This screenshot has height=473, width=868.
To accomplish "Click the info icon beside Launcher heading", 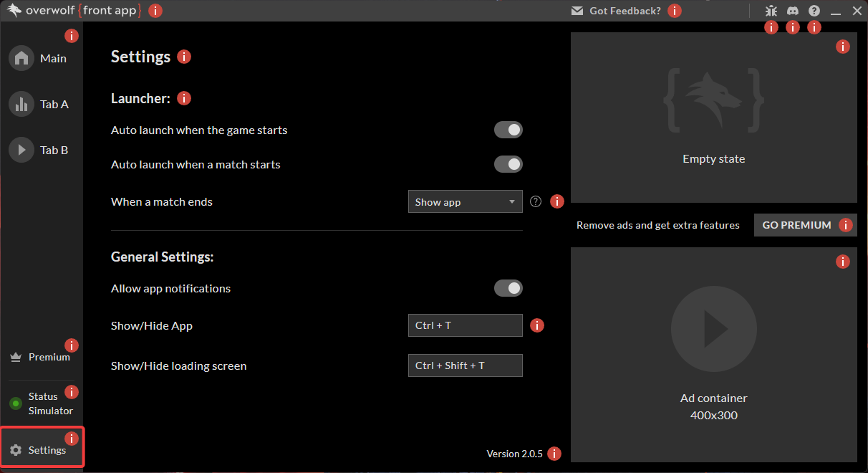I will [184, 98].
